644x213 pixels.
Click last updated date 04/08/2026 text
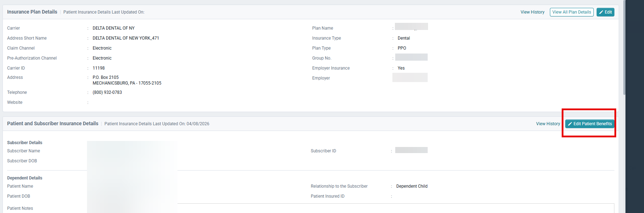198,124
